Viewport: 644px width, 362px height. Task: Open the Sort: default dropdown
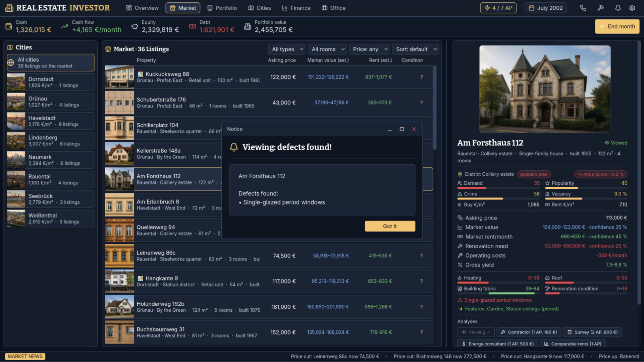coord(415,49)
